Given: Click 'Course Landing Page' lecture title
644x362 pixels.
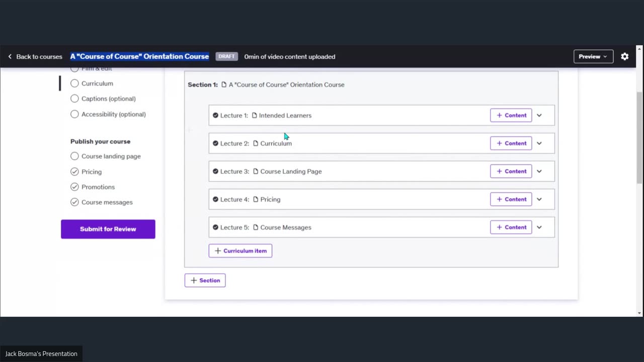Looking at the screenshot, I should pos(291,171).
